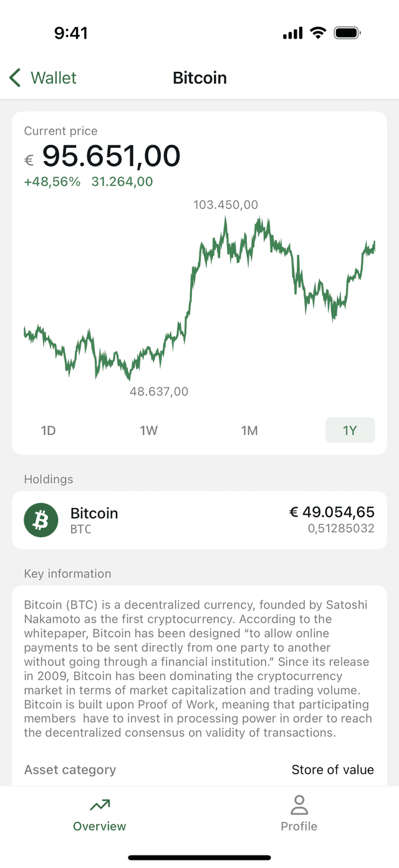The image size is (399, 868).
Task: Tap the 48.637,00 chart low marker
Action: pos(159,392)
